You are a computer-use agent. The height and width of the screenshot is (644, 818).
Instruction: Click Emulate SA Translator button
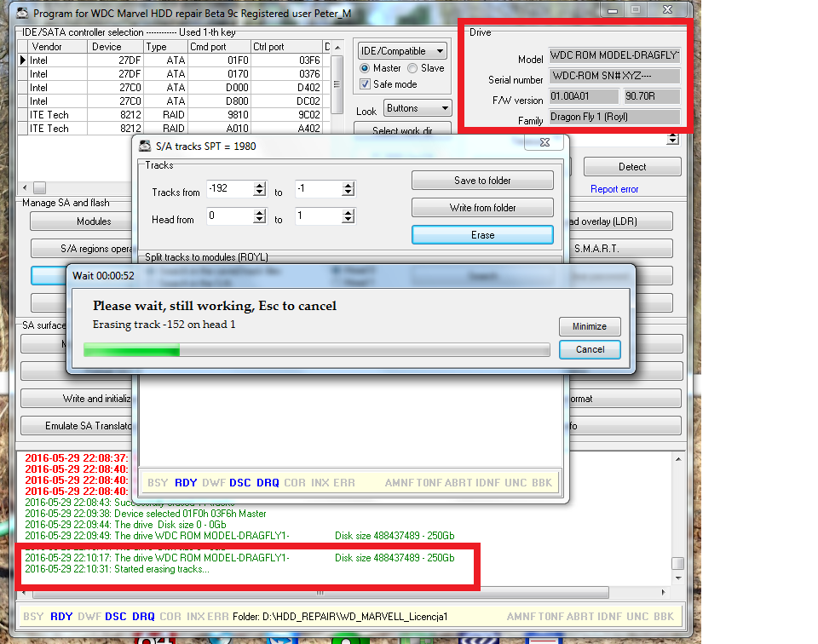(78, 426)
